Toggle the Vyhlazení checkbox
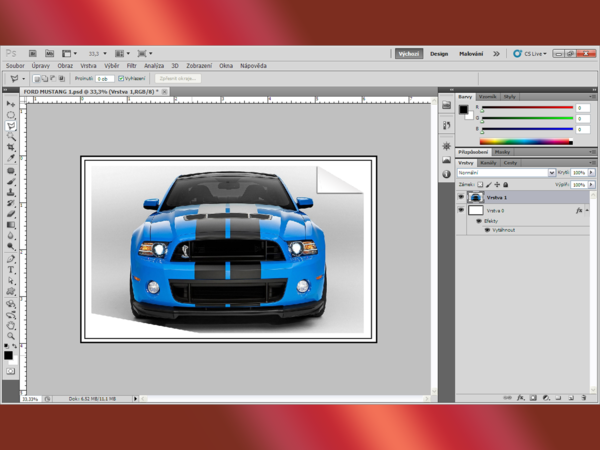Screen dimensions: 600x450 pos(122,78)
